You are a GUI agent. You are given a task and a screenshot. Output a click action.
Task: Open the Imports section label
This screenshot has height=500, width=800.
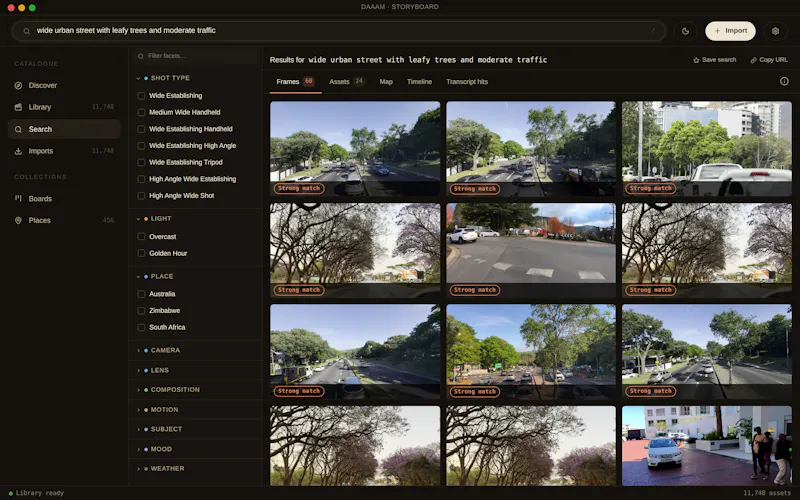tap(41, 151)
